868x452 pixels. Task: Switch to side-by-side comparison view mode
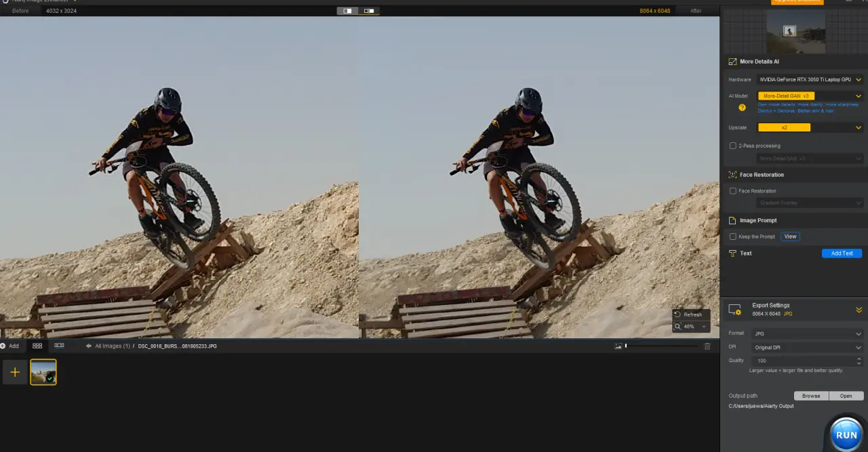369,11
